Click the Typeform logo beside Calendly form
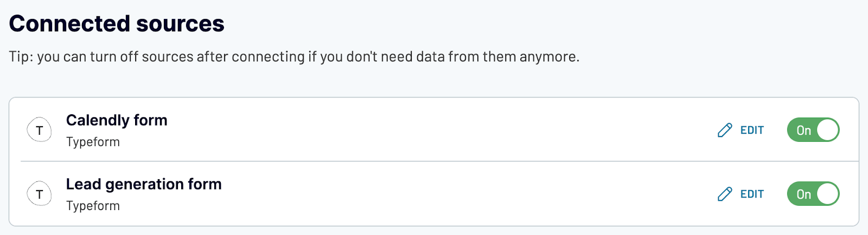The image size is (868, 235). 40,130
